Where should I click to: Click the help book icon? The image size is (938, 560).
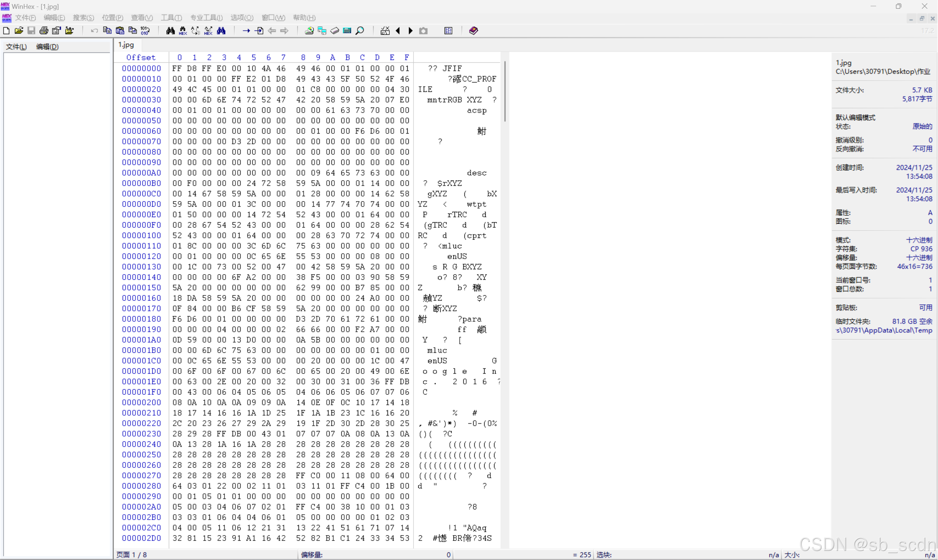tap(474, 30)
